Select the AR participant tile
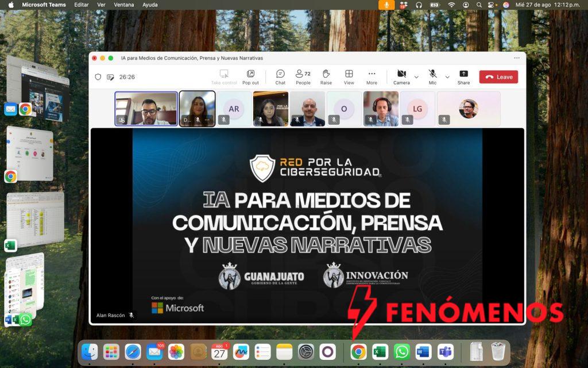 point(234,109)
